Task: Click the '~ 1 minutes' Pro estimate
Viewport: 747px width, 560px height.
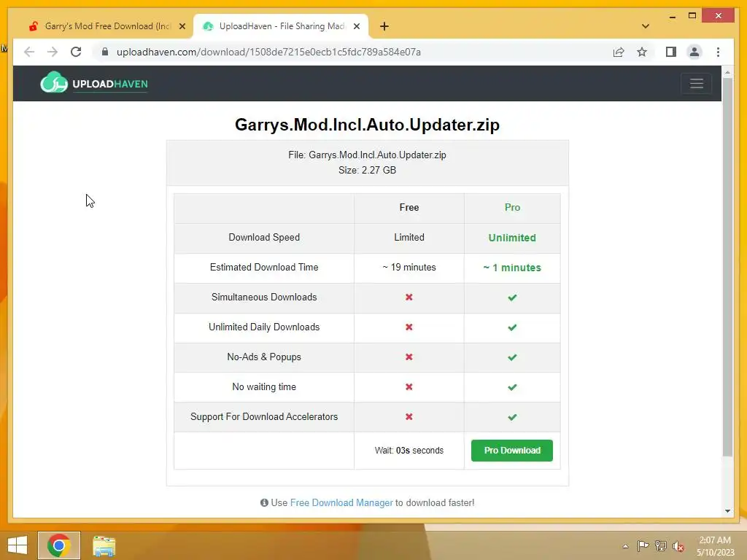Action: point(512,268)
